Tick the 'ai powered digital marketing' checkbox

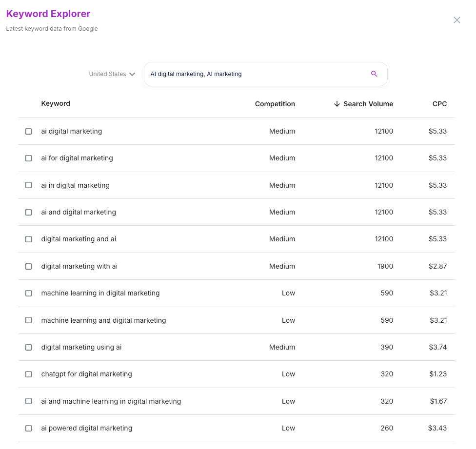click(x=29, y=429)
